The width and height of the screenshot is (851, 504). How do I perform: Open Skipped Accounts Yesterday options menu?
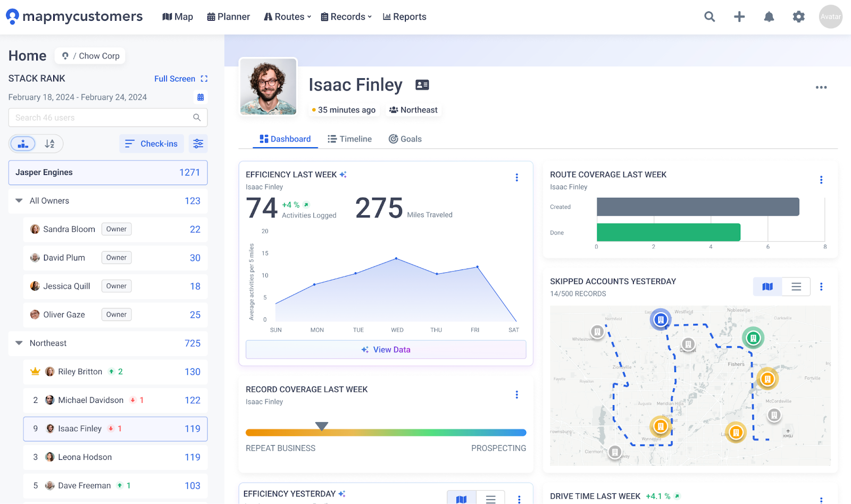tap(821, 287)
